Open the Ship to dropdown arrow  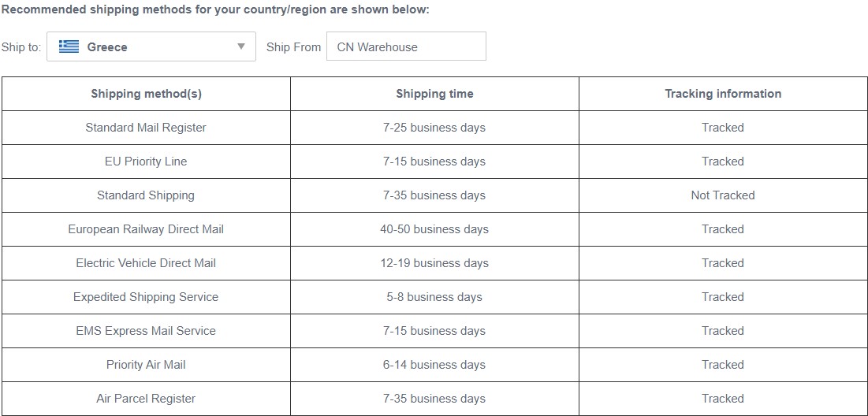click(240, 46)
